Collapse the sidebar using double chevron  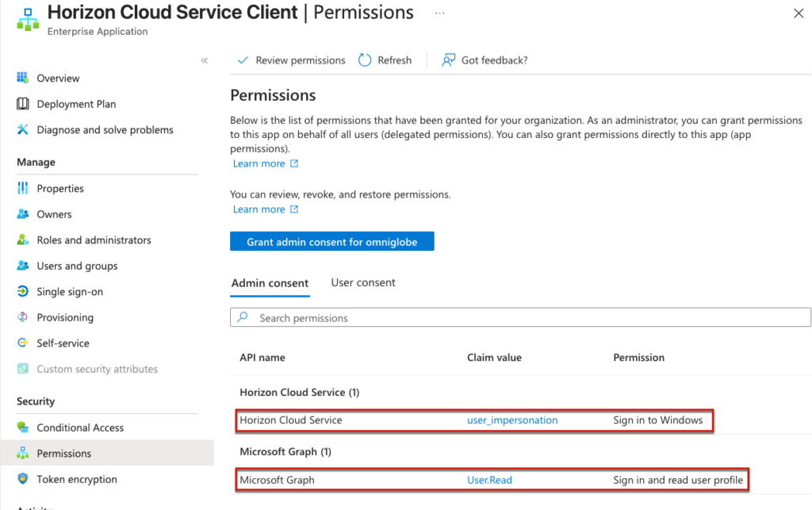pyautogui.click(x=204, y=60)
